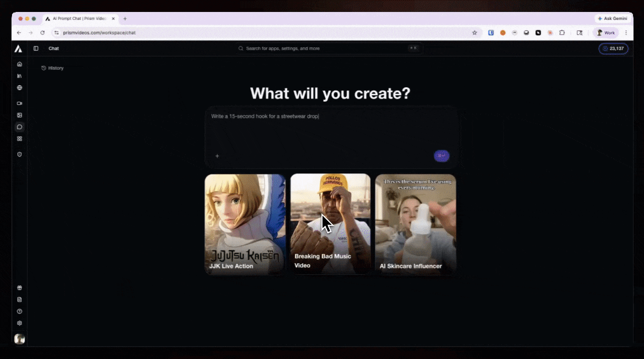Open the help question mark icon

coord(19,311)
